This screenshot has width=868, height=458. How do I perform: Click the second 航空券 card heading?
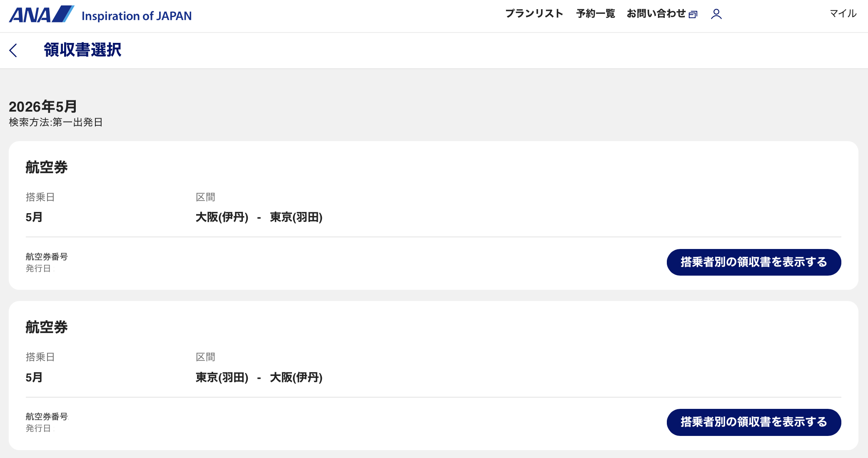tap(47, 327)
